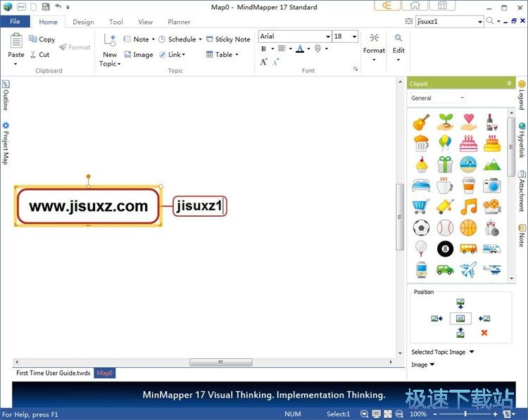Set image position to center
The height and width of the screenshot is (420, 528).
460,319
